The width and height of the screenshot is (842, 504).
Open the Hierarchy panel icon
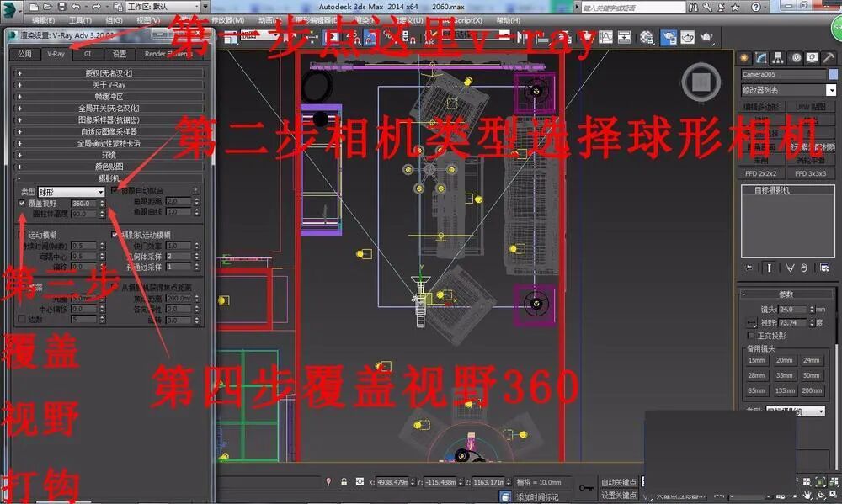pyautogui.click(x=778, y=58)
